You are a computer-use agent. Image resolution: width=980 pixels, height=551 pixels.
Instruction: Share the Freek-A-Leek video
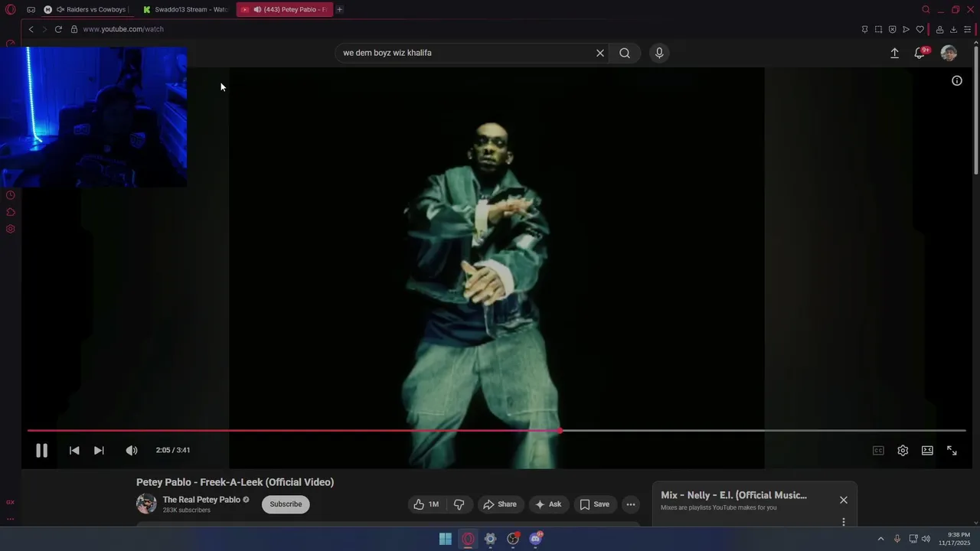tap(499, 504)
